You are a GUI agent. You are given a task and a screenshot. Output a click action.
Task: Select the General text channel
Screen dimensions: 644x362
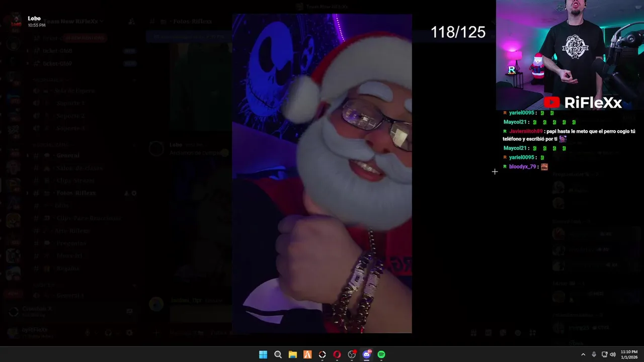coord(68,155)
